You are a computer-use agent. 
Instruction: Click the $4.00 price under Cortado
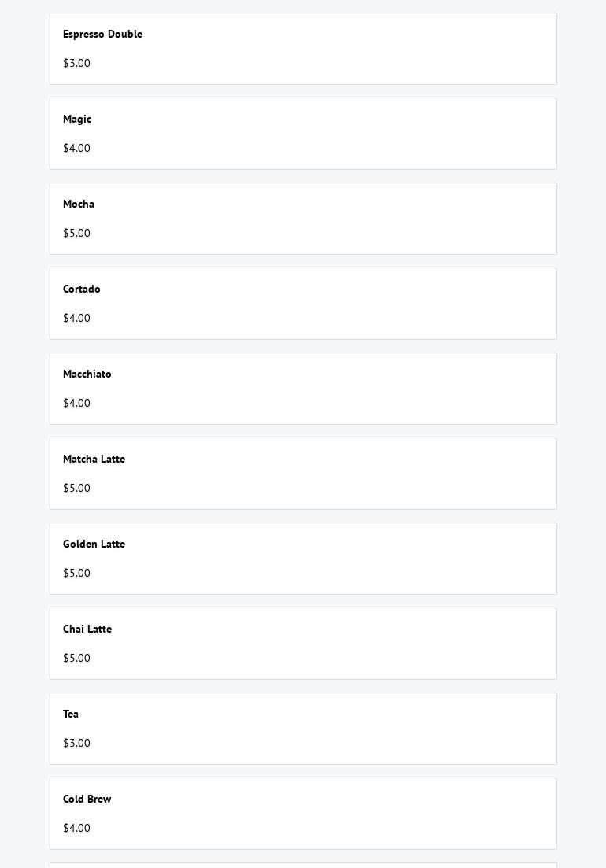76,318
